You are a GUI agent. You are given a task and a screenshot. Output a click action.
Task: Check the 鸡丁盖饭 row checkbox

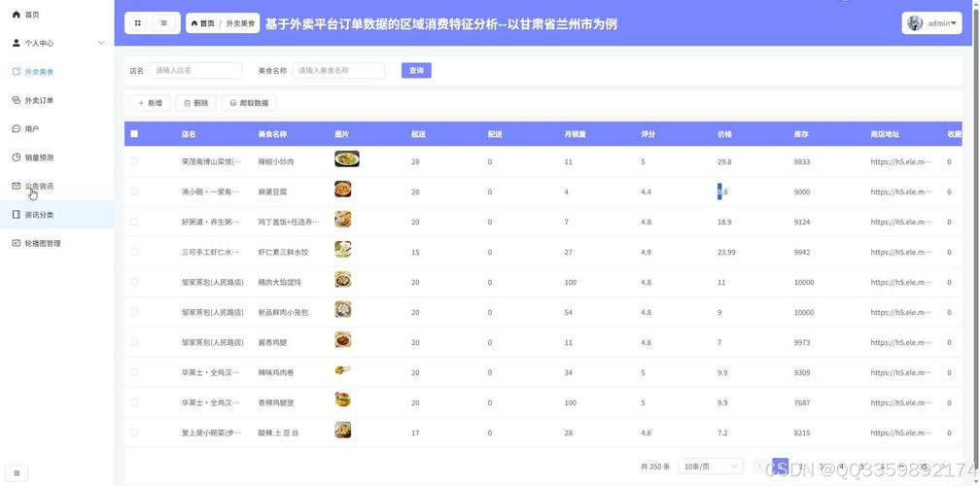point(134,222)
